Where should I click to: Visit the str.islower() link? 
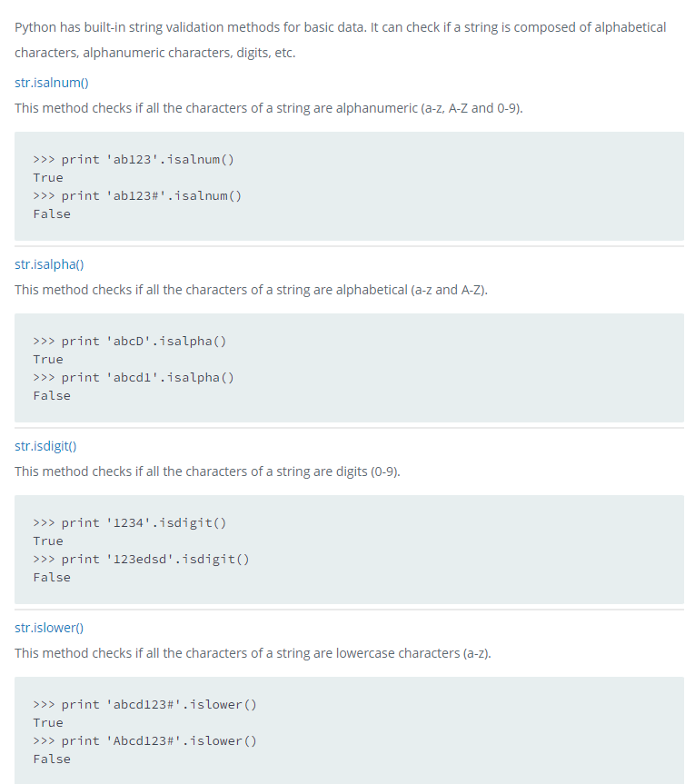pos(49,628)
